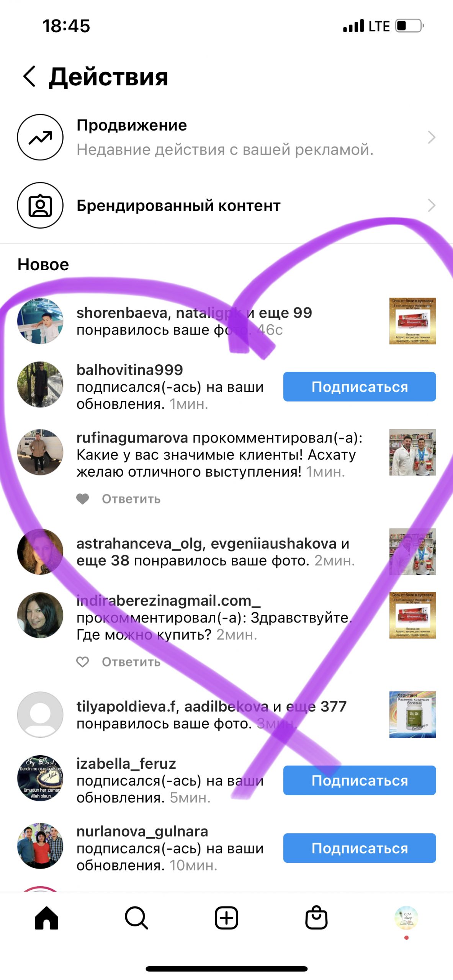Open the Брендированный контент person icon

click(40, 205)
